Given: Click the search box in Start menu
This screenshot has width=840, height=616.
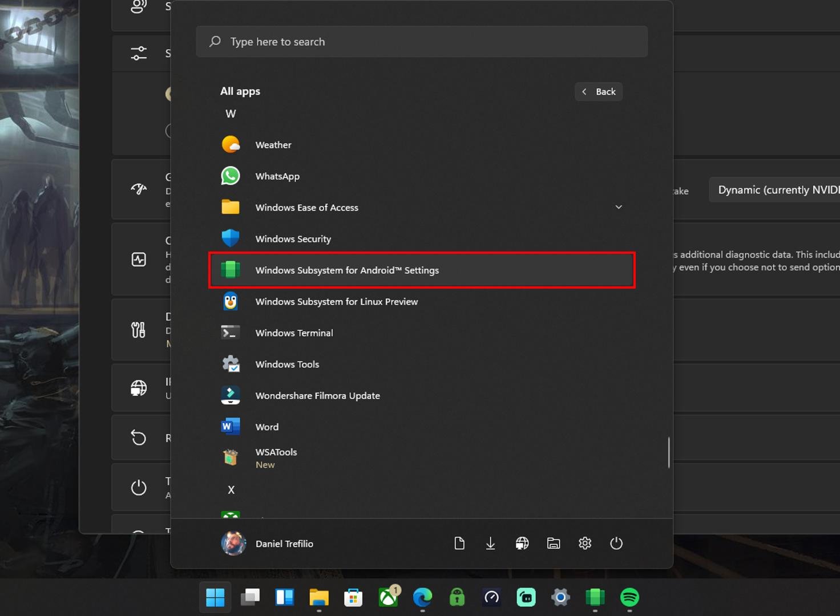Looking at the screenshot, I should click(422, 42).
